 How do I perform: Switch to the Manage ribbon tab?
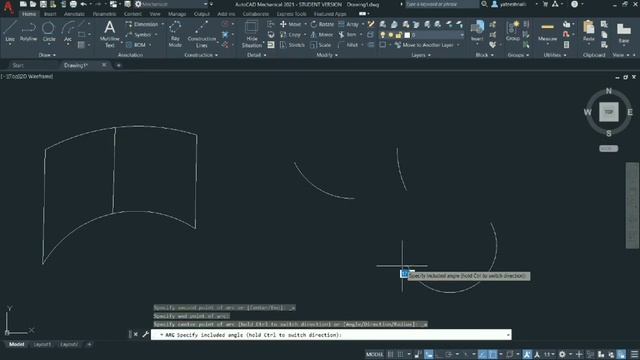click(177, 14)
